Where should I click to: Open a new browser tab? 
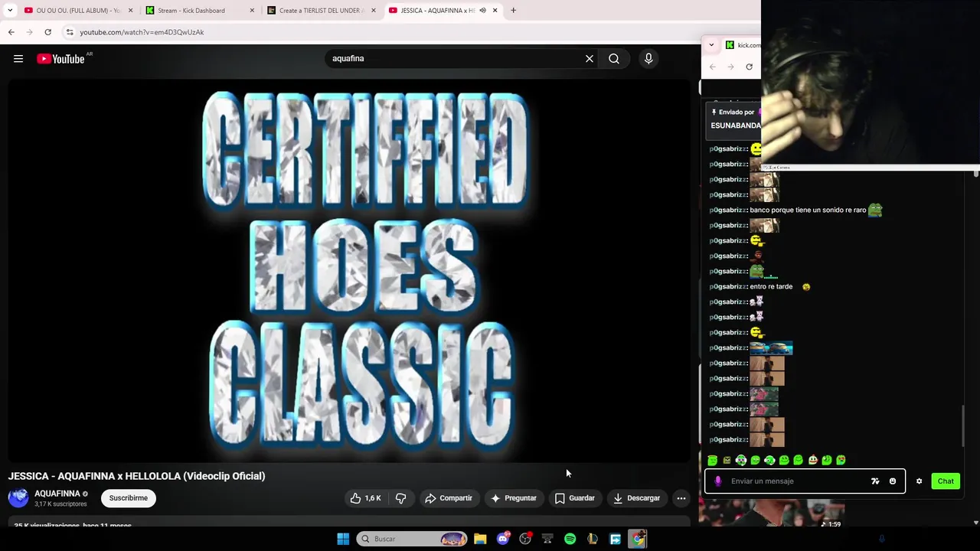[x=513, y=10]
